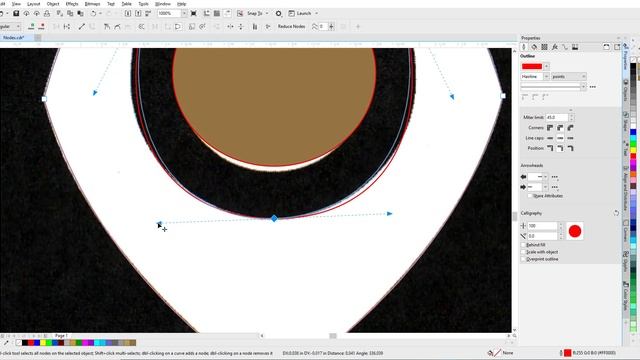This screenshot has height=360, width=640.
Task: Open the Window menu
Action: coord(162,4)
